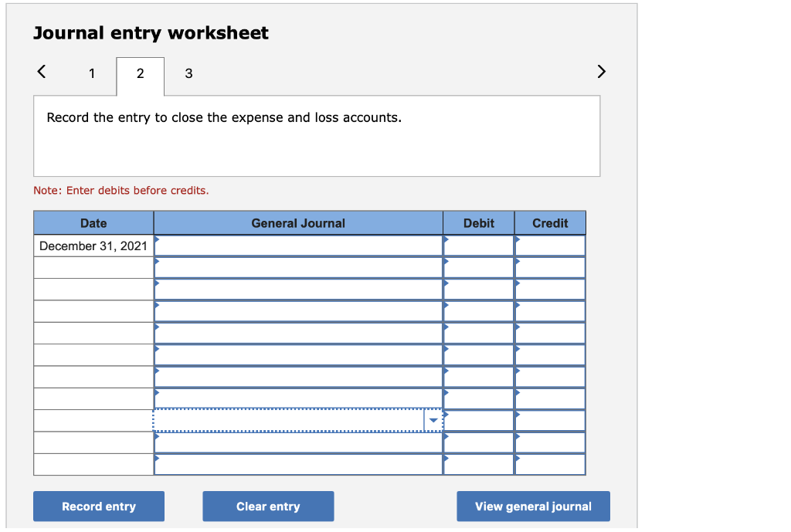Screen dimensions: 791x532
Task: Click the Record entry button
Action: point(98,506)
